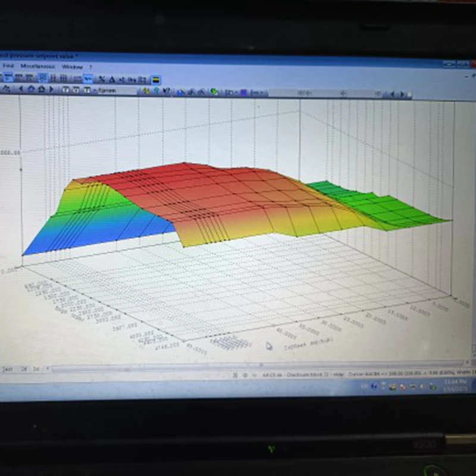Click the middle slider handle in the toolbar
The width and height of the screenshot is (476, 476).
click(x=343, y=93)
